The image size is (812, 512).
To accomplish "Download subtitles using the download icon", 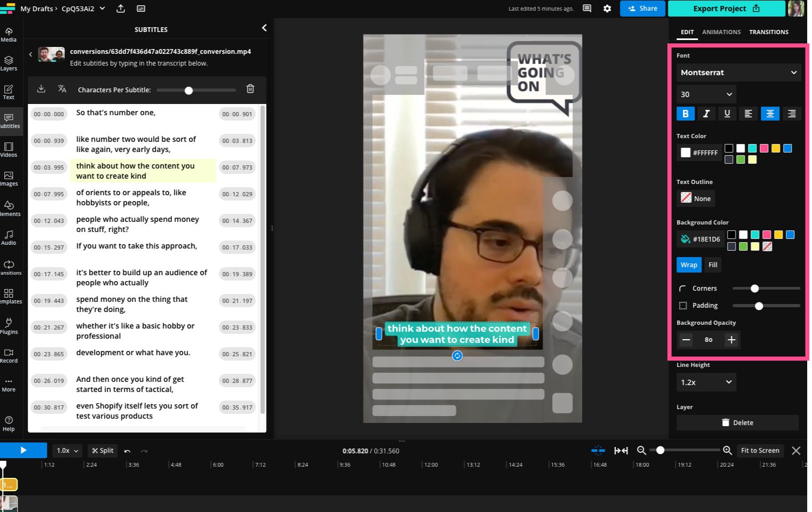I will point(41,89).
